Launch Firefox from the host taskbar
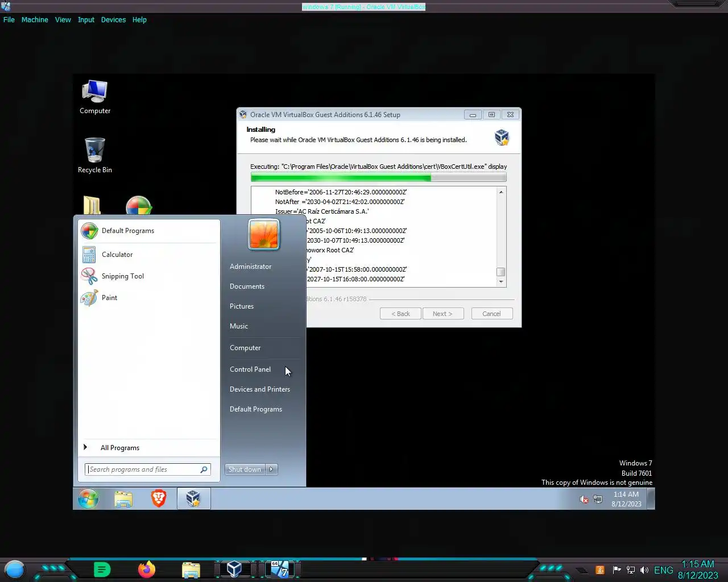This screenshot has height=582, width=728. click(x=147, y=569)
